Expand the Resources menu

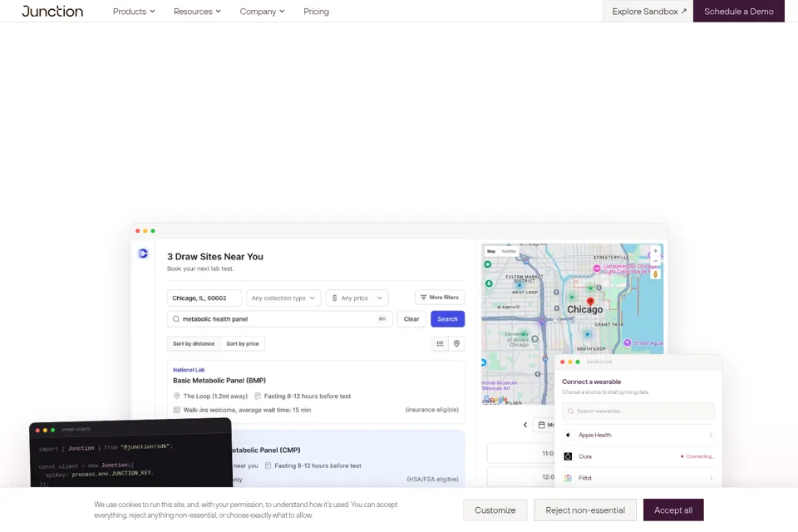click(197, 11)
